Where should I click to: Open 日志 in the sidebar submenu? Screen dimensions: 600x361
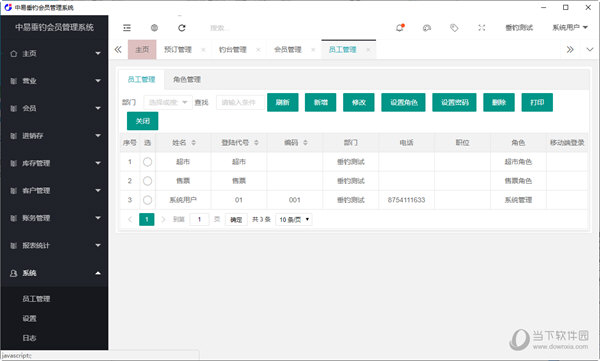29,338
